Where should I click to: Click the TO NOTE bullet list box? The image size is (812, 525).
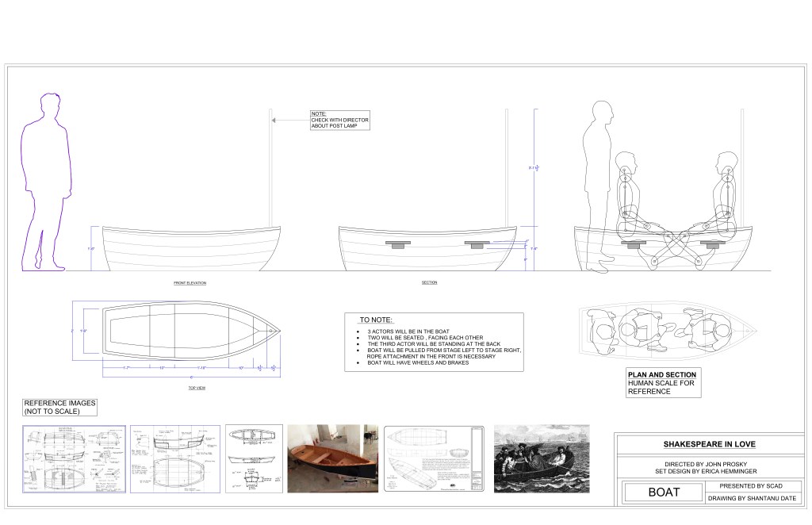(434, 341)
